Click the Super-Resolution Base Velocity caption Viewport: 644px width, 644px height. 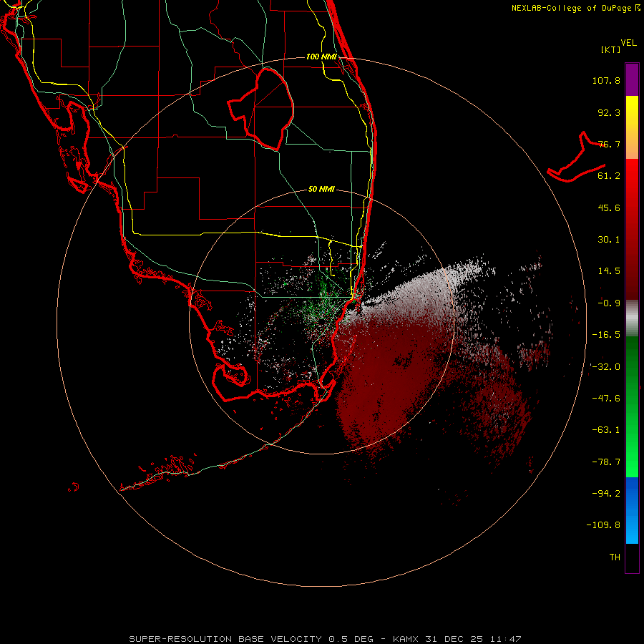(x=325, y=639)
